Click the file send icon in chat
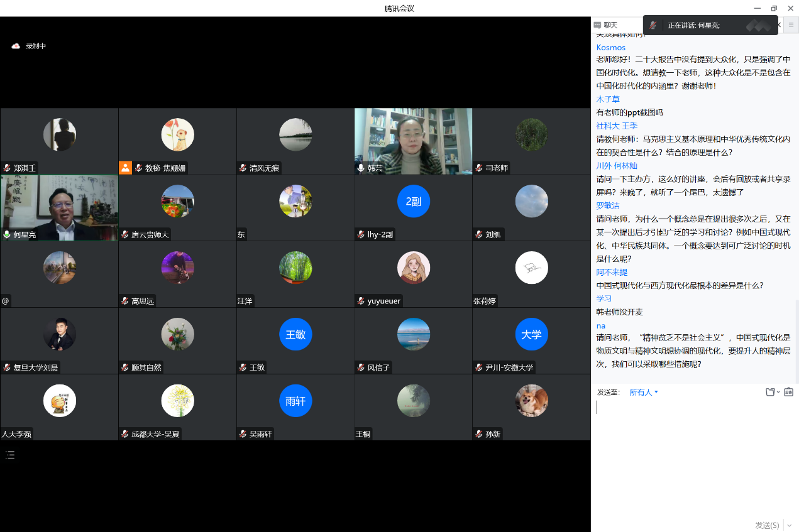The width and height of the screenshot is (799, 532). [x=770, y=392]
